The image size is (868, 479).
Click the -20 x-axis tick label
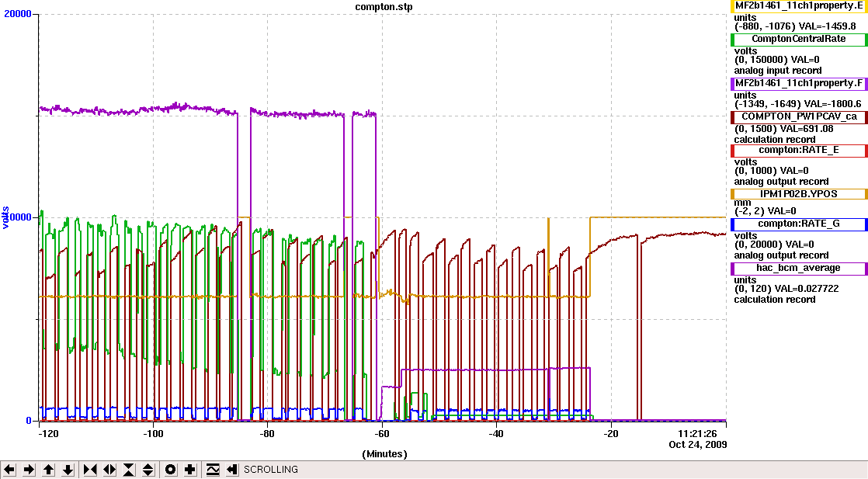click(x=610, y=434)
